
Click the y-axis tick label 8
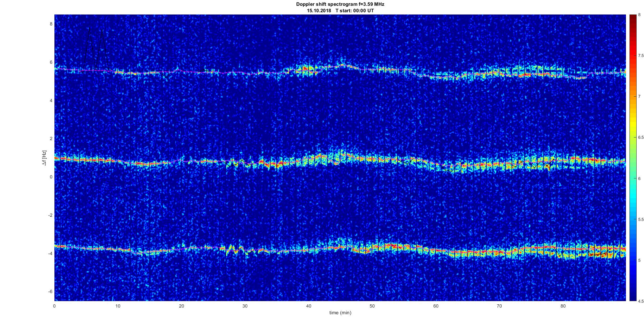click(x=51, y=24)
